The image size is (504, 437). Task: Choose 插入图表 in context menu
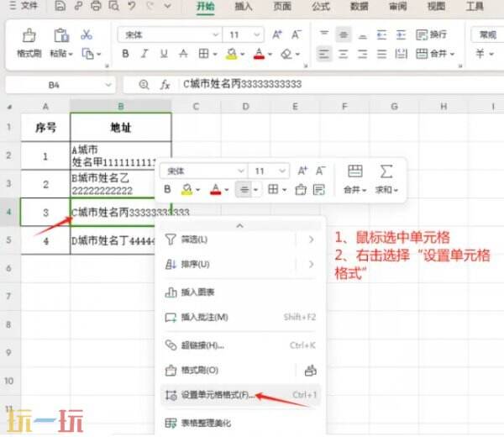click(239, 292)
